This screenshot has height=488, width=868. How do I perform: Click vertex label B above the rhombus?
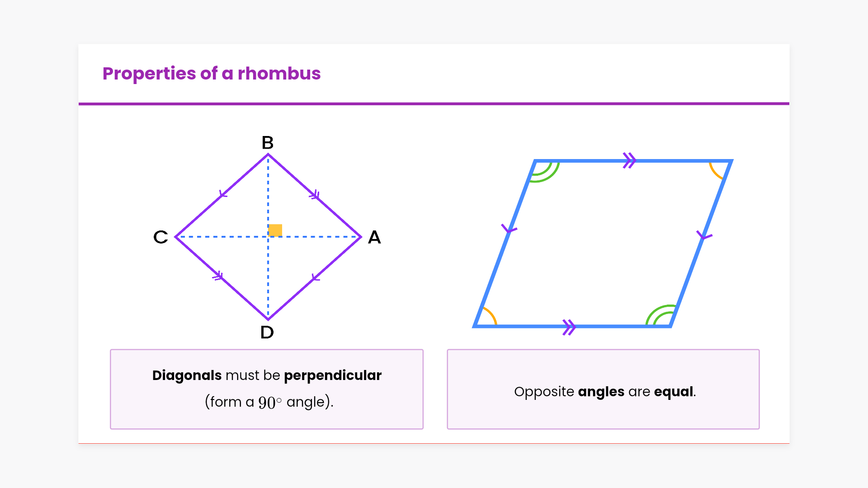pos(268,143)
